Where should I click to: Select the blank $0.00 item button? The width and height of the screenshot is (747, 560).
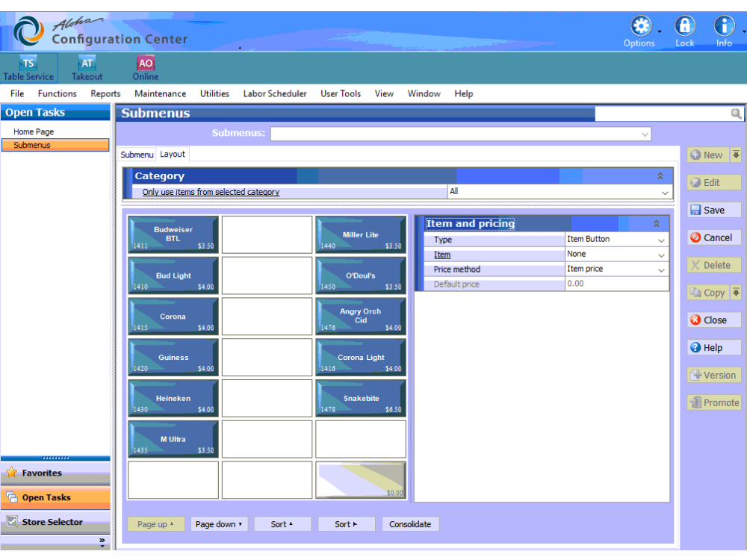(x=361, y=480)
